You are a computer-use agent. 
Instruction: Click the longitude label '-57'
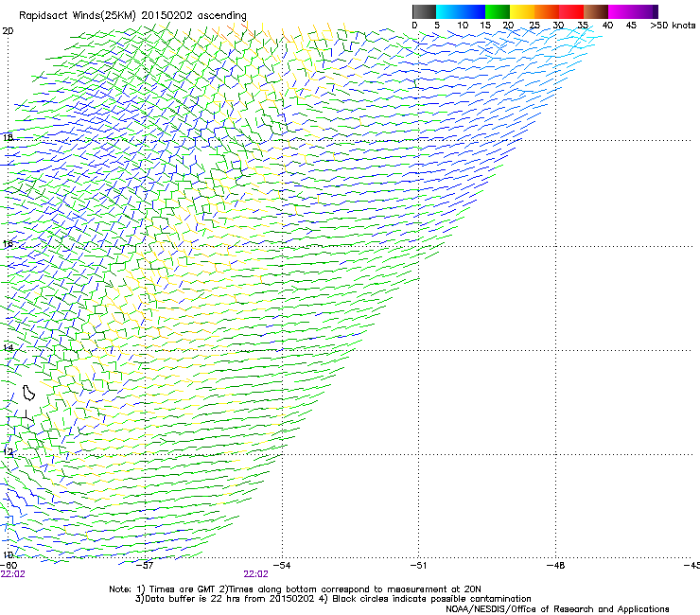[x=145, y=565]
